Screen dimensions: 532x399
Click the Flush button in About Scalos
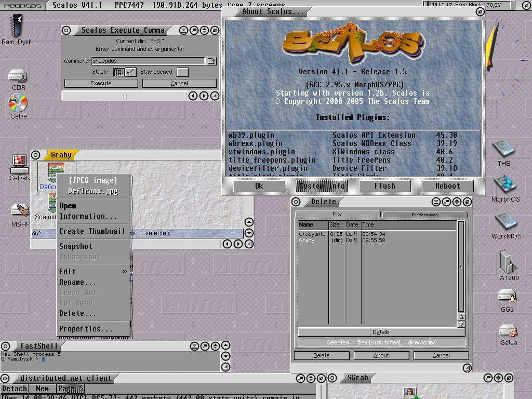click(385, 186)
